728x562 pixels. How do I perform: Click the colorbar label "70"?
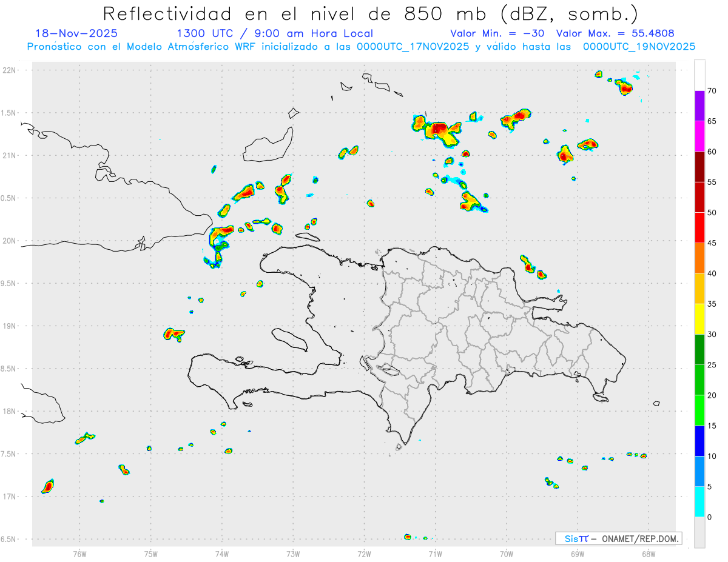[712, 91]
